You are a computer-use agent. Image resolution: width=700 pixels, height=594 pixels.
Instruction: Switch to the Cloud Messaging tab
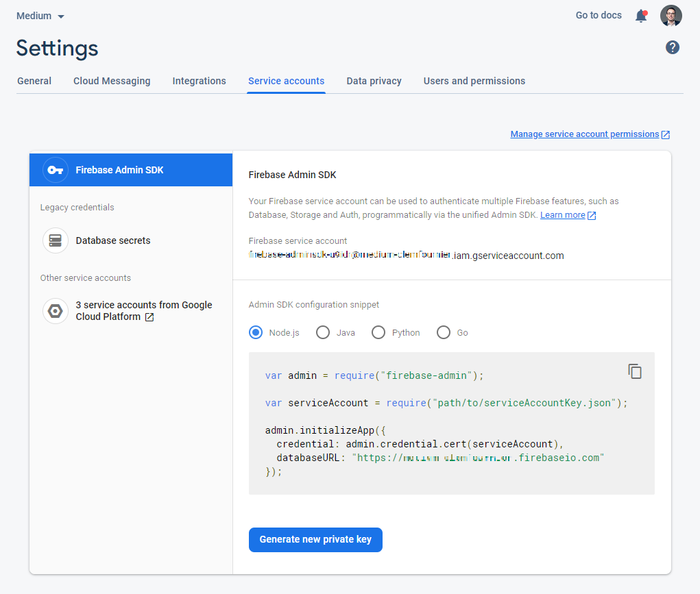coord(112,80)
